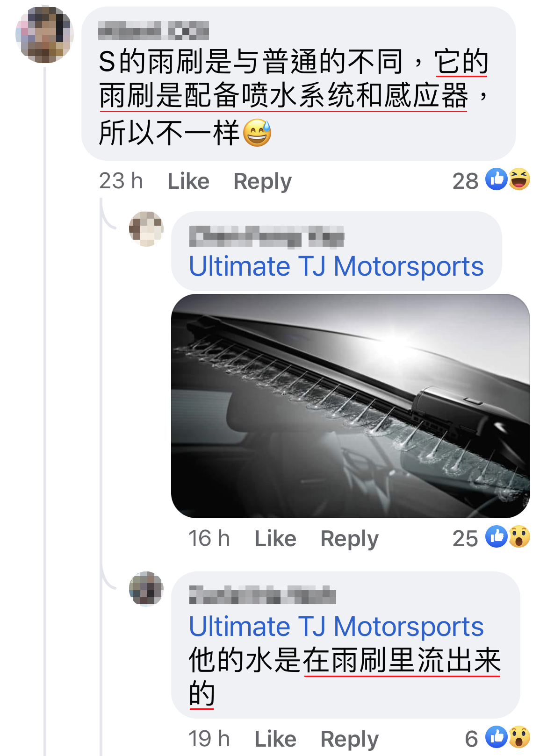The image size is (547, 756).
Task: Click avatar of the bottom reply commenter
Action: (146, 589)
